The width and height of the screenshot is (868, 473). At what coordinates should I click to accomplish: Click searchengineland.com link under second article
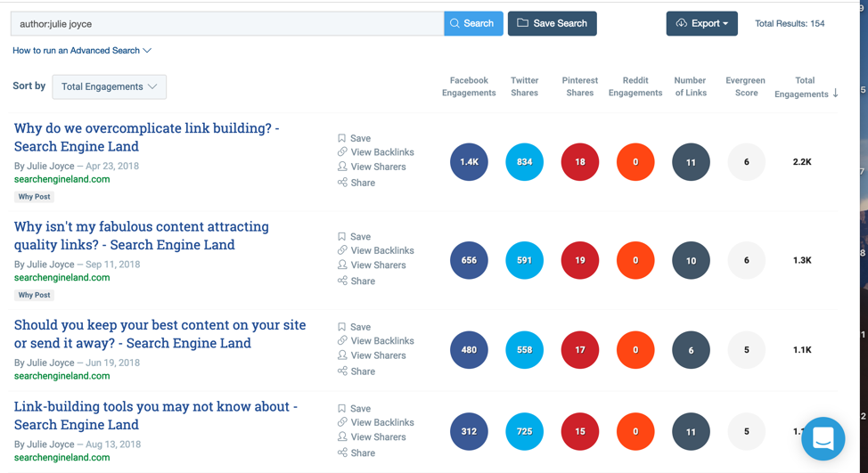61,278
